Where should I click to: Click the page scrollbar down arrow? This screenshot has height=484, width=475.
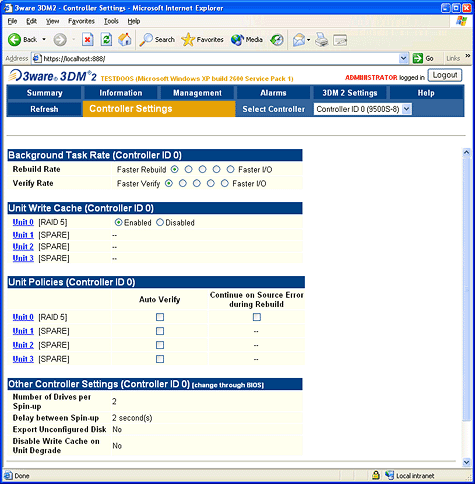pyautogui.click(x=466, y=462)
